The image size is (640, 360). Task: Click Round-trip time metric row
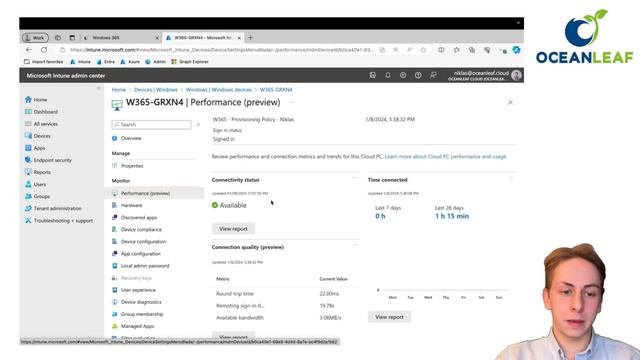coord(286,294)
